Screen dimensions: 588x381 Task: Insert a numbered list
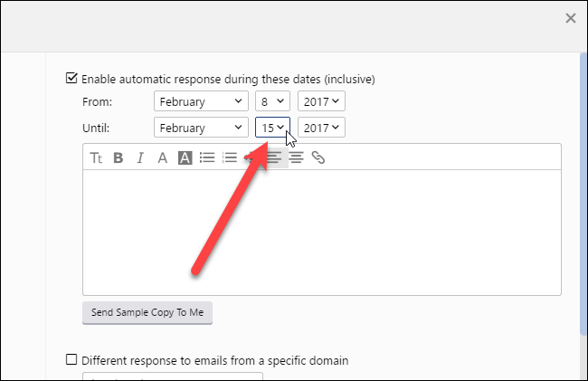tap(230, 157)
